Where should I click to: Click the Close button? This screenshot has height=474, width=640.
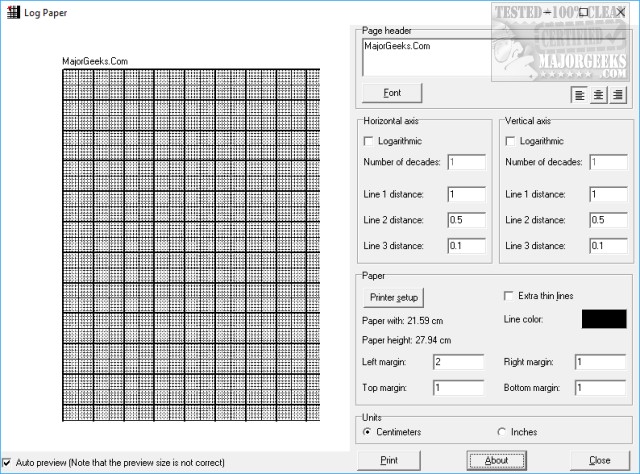[x=600, y=461]
